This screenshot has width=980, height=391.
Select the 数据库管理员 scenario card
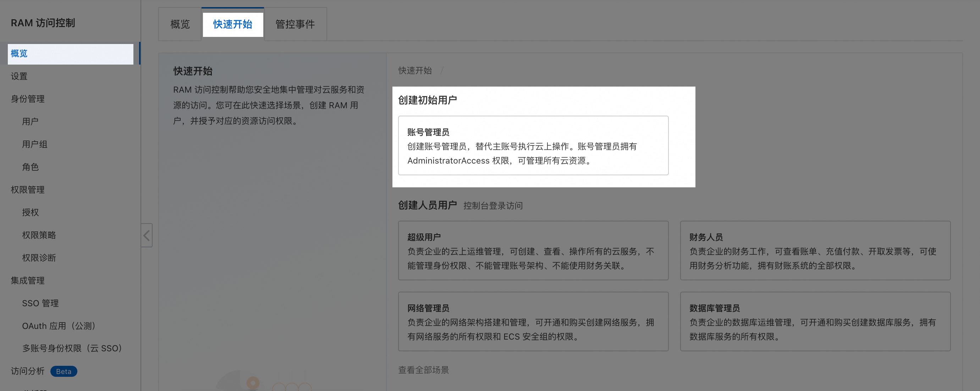(815, 321)
